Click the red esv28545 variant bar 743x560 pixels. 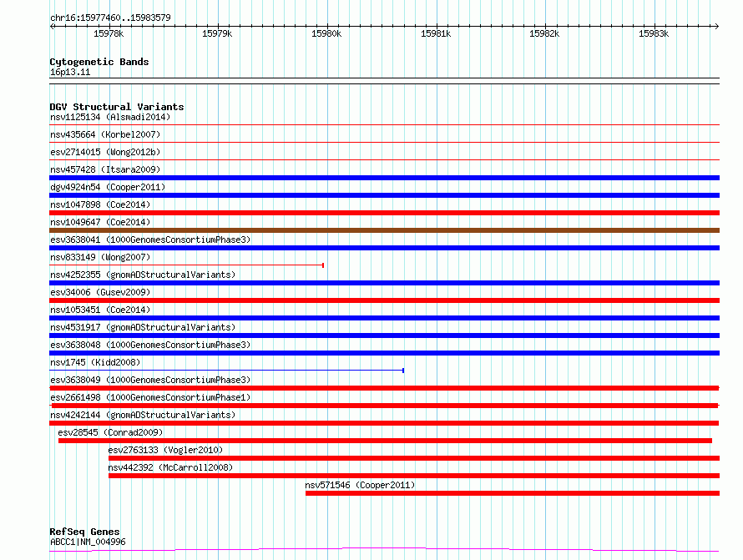[x=385, y=441]
